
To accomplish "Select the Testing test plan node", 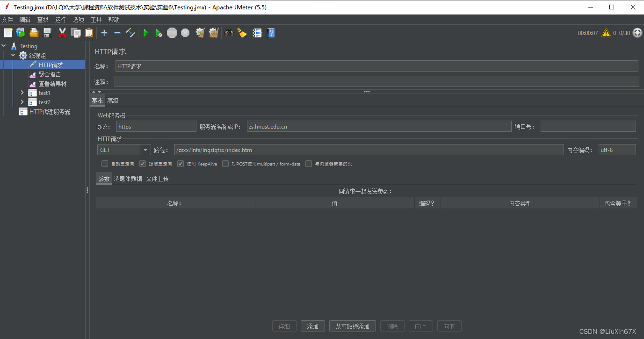I will click(29, 46).
